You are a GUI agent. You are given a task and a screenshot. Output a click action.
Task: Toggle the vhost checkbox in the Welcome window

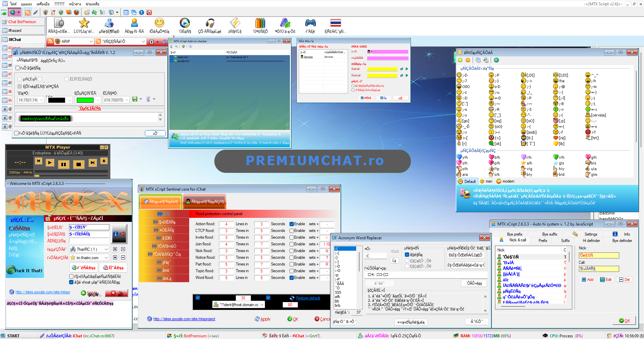click(71, 282)
